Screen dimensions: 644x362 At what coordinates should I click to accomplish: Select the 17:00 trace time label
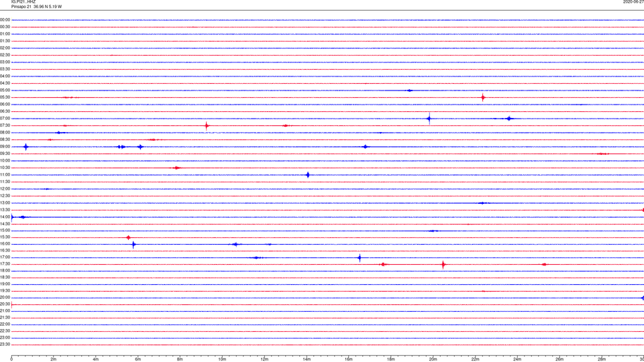[x=5, y=257]
